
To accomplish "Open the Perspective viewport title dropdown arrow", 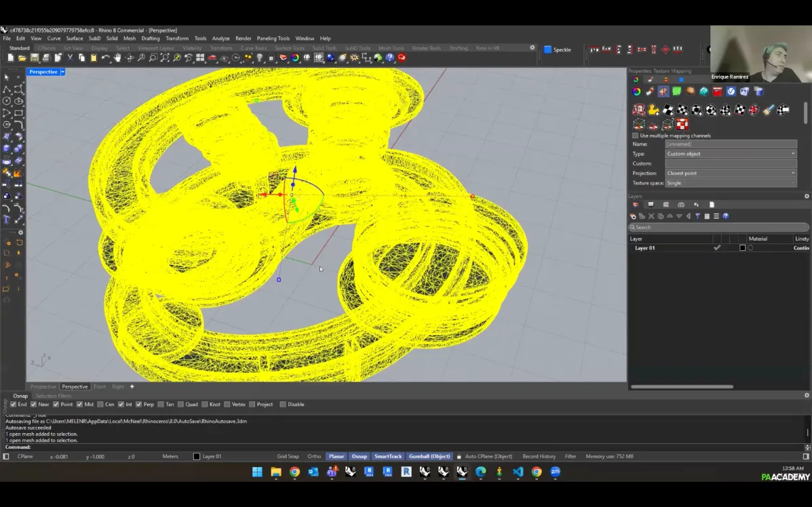I will pyautogui.click(x=62, y=72).
